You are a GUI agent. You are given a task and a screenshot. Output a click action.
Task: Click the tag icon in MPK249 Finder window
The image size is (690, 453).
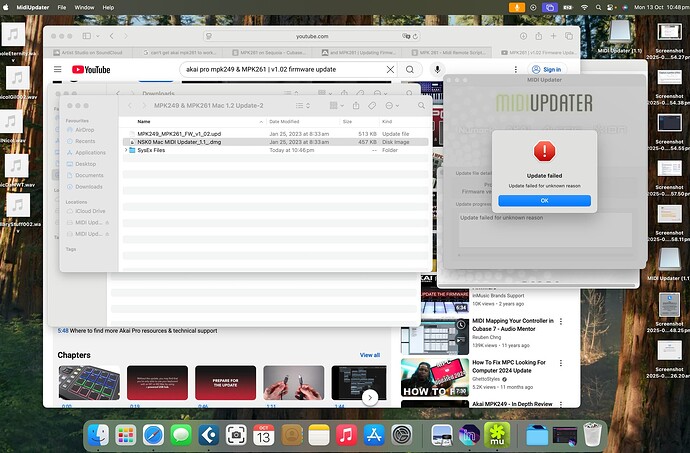(372, 106)
